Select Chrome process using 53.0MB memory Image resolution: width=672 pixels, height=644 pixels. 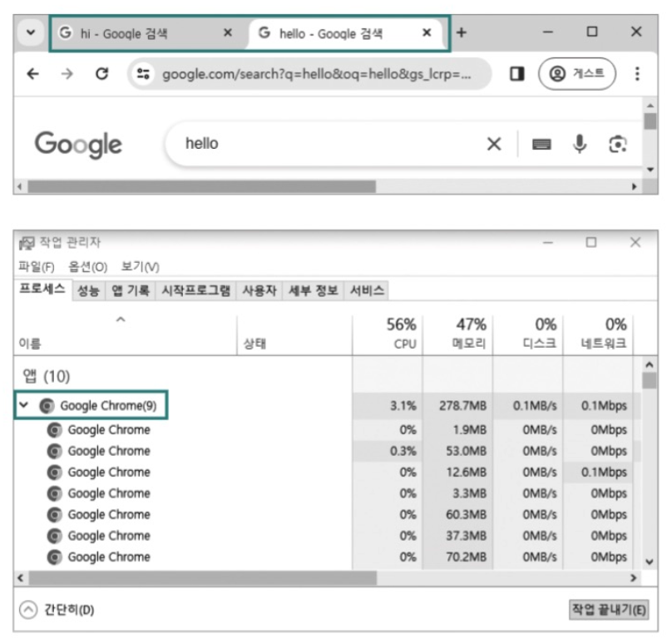(x=328, y=451)
